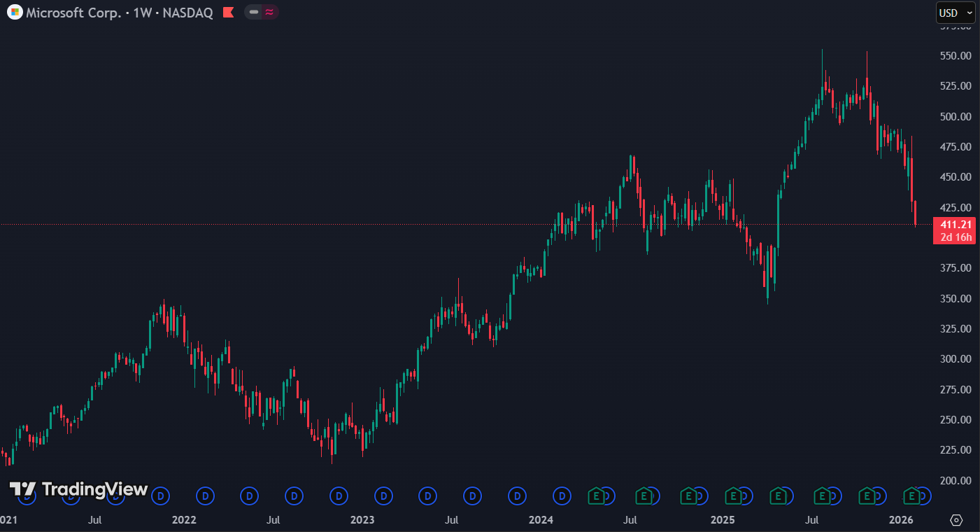Open the dividend marker for May 2022
This screenshot has height=532, width=980.
[x=250, y=496]
